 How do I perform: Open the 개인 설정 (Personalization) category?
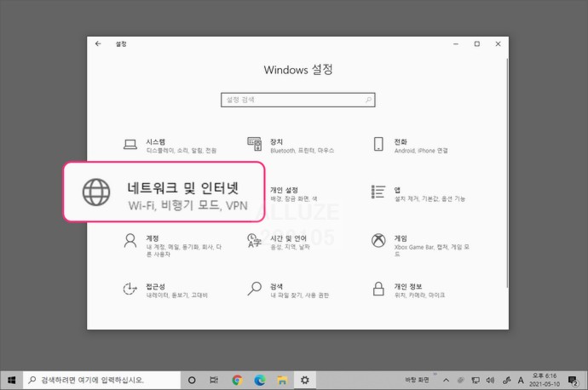[294, 193]
